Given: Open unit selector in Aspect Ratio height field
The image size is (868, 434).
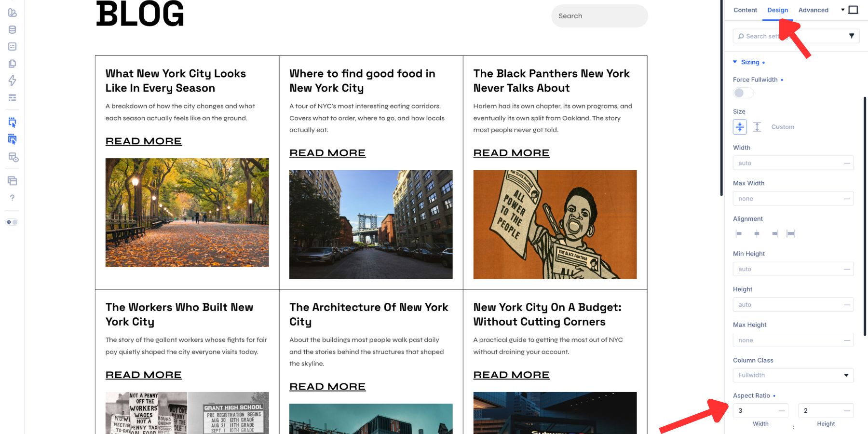Looking at the screenshot, I should point(847,411).
